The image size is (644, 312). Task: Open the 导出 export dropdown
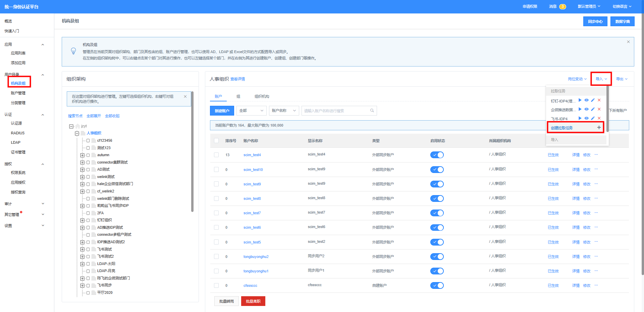(622, 79)
